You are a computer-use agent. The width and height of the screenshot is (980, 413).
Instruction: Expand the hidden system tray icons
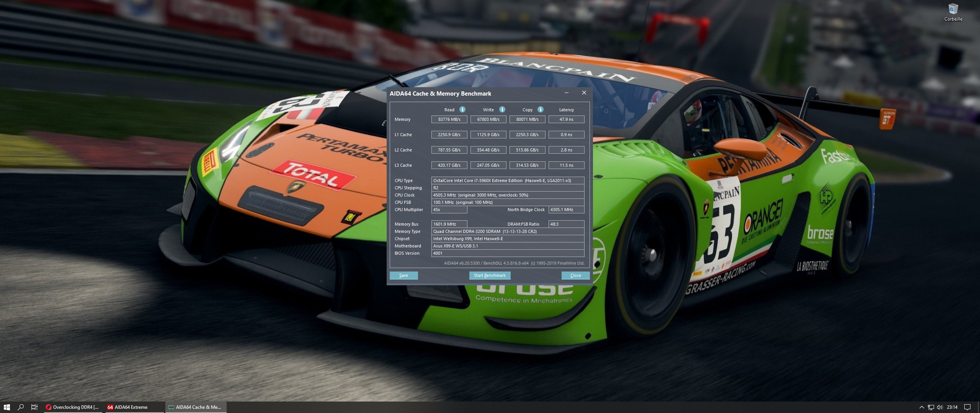click(921, 407)
